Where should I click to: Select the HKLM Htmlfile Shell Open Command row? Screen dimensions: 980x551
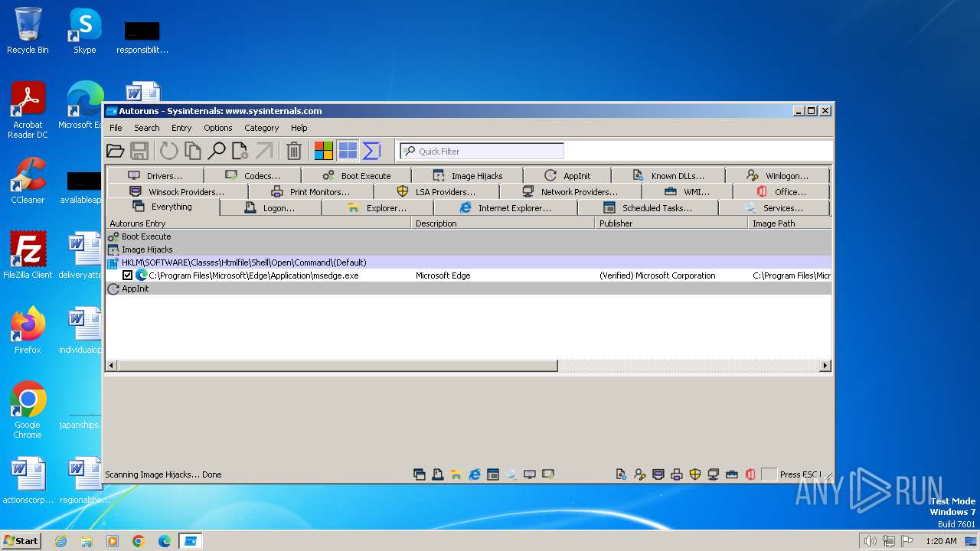pyautogui.click(x=469, y=262)
